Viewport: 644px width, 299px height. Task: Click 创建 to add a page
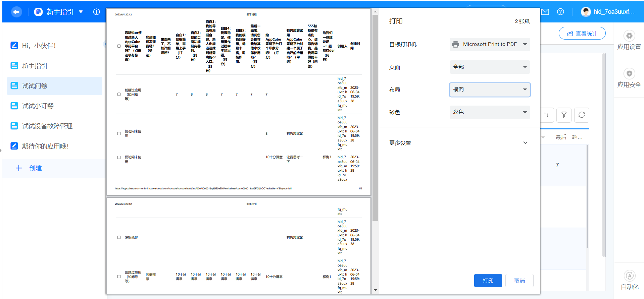[x=35, y=168]
